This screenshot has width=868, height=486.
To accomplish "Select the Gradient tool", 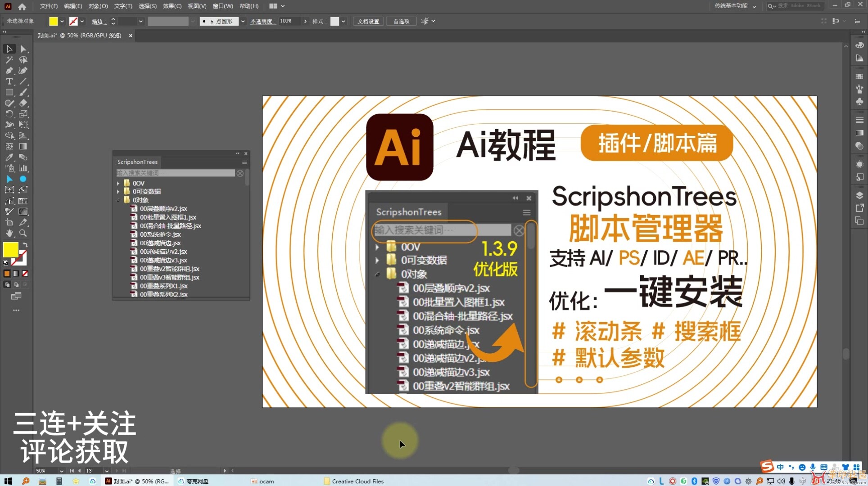I will [23, 146].
